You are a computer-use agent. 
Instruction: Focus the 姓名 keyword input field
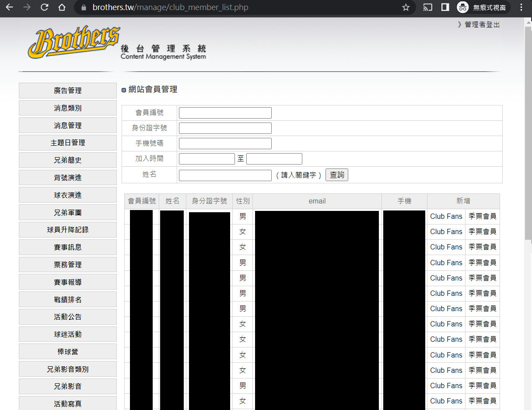pos(225,175)
